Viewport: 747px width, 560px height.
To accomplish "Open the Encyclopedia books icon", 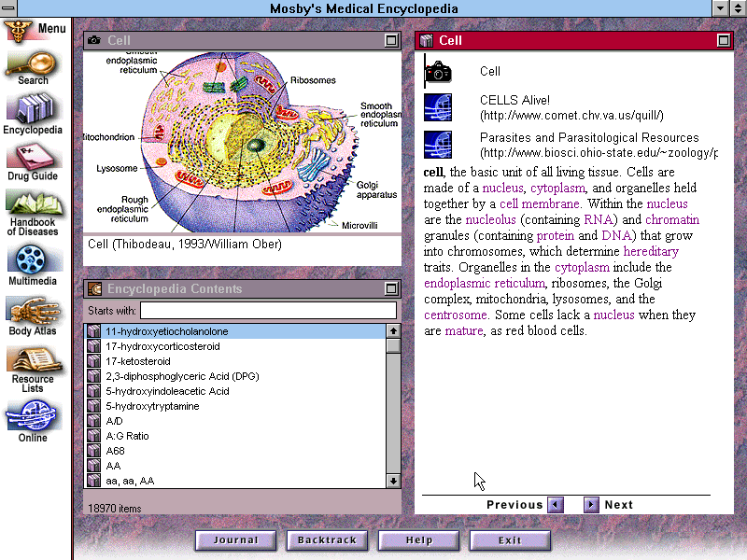I will click(33, 108).
